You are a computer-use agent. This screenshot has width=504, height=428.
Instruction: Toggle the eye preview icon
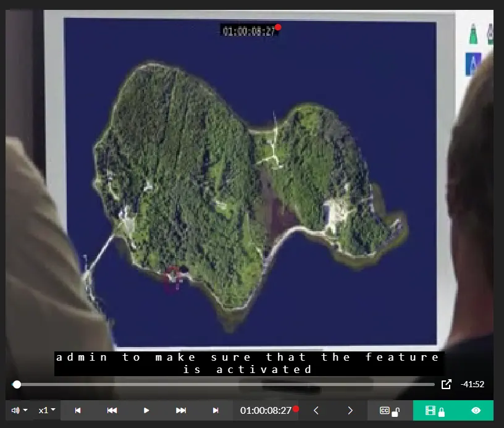click(x=475, y=410)
